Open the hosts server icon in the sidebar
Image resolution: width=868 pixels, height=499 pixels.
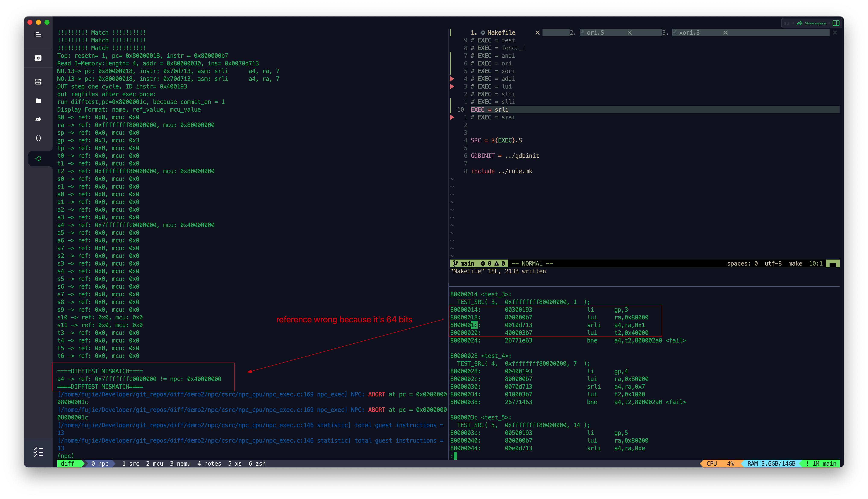point(38,82)
